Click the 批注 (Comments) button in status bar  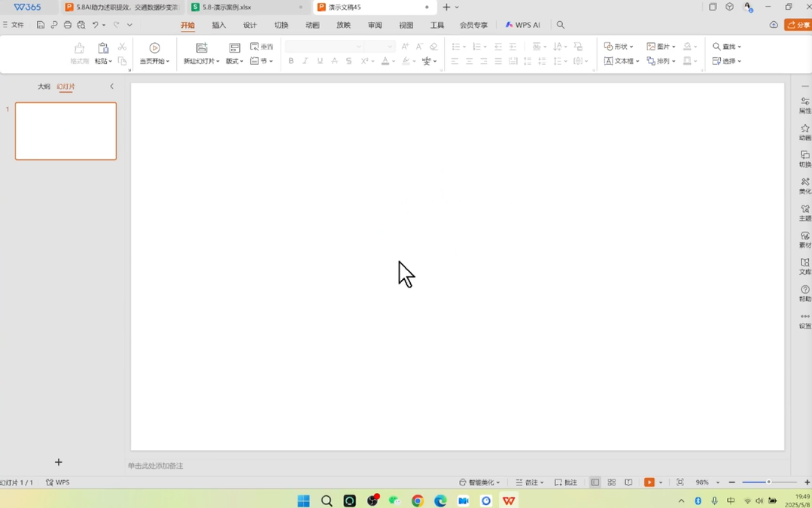566,482
